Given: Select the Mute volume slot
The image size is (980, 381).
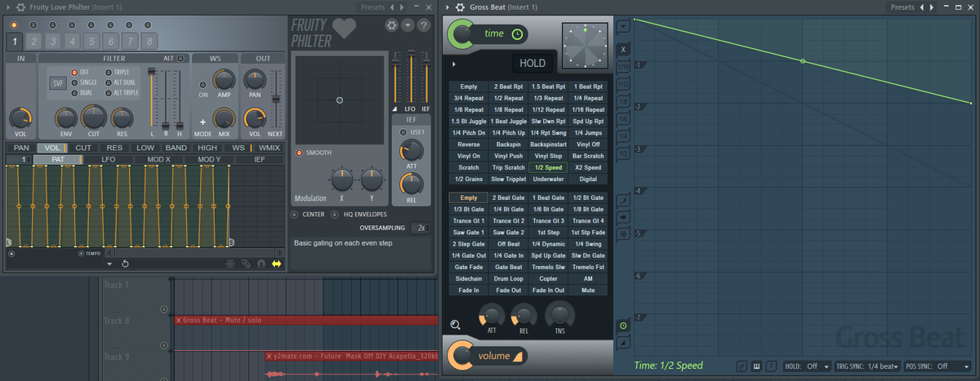Looking at the screenshot, I should (588, 290).
